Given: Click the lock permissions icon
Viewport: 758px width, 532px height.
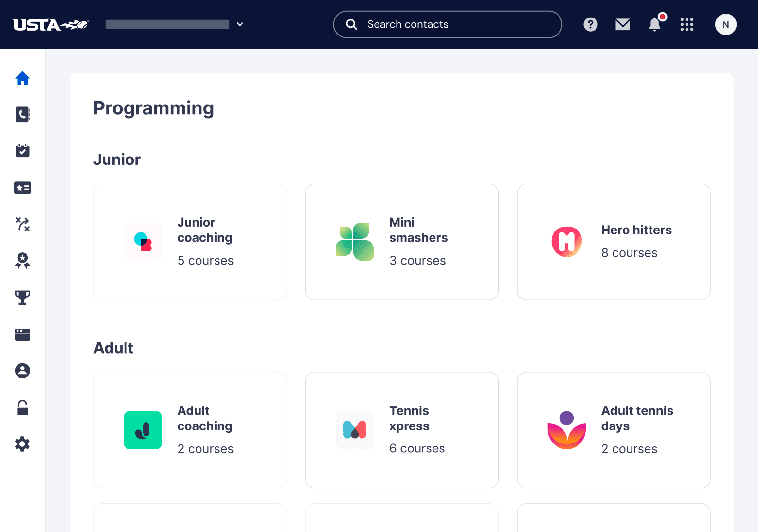Looking at the screenshot, I should [22, 407].
